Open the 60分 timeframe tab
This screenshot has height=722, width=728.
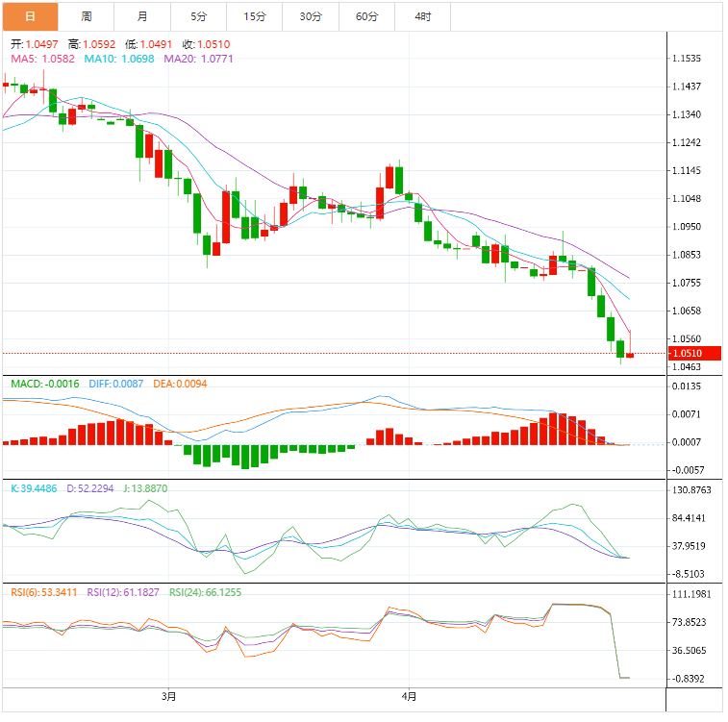pos(367,16)
